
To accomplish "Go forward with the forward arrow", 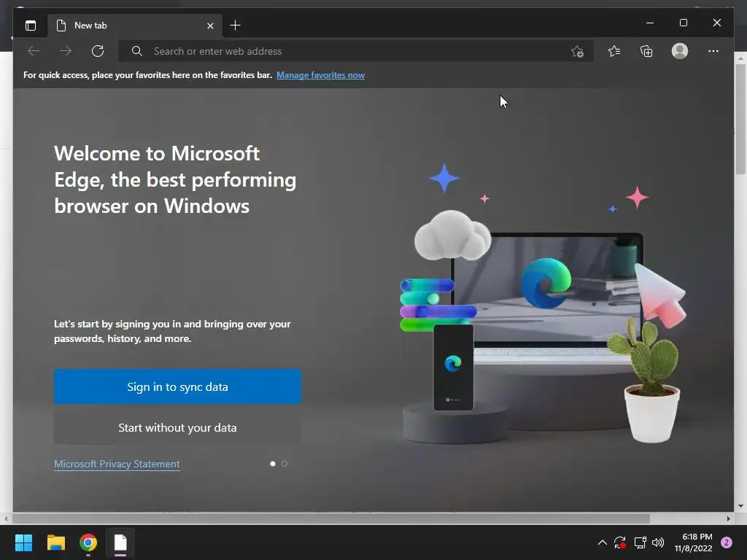I will point(65,51).
